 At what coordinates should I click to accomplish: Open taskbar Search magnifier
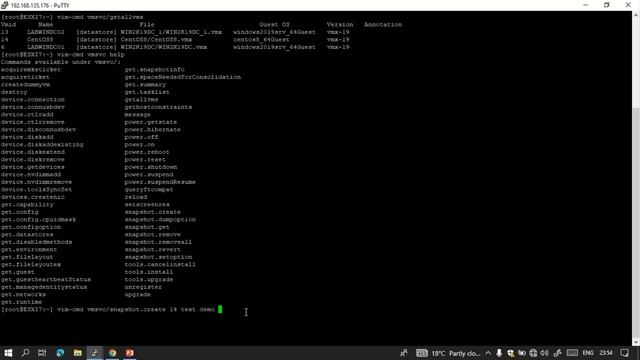25,353
